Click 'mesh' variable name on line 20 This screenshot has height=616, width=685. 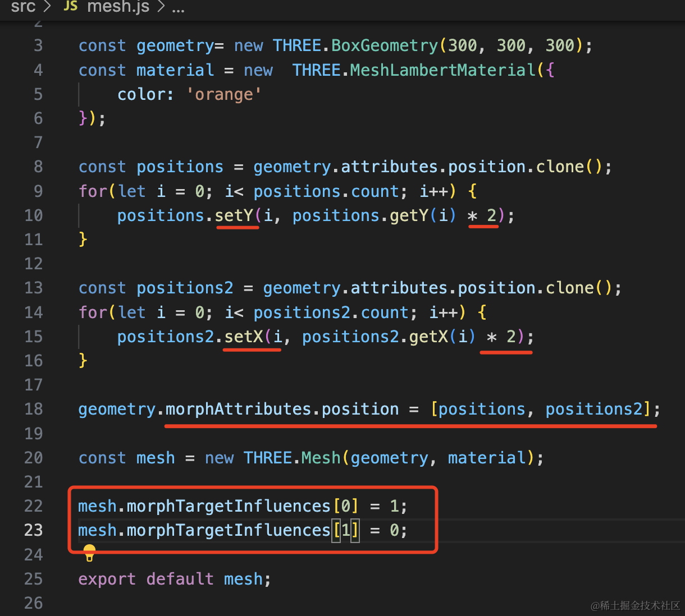(x=156, y=458)
